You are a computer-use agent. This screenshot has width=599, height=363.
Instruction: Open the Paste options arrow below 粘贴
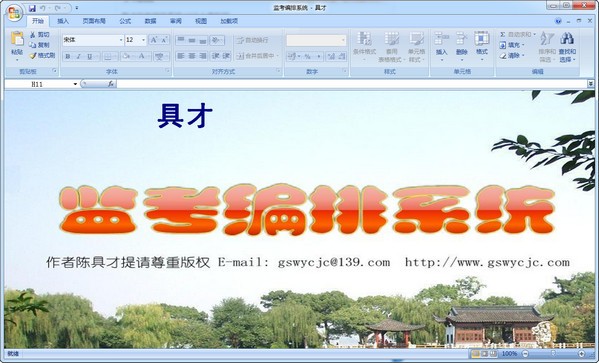pyautogui.click(x=17, y=60)
